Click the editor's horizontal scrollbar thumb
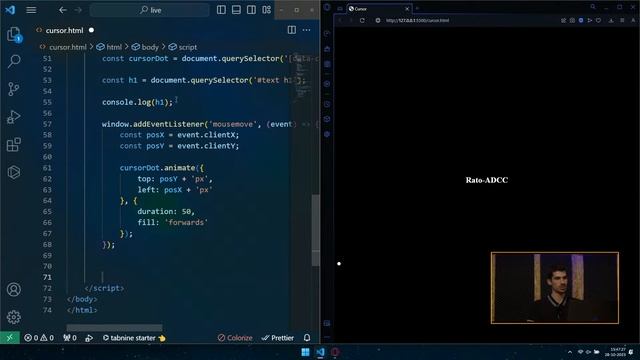The image size is (640, 360). (x=114, y=327)
